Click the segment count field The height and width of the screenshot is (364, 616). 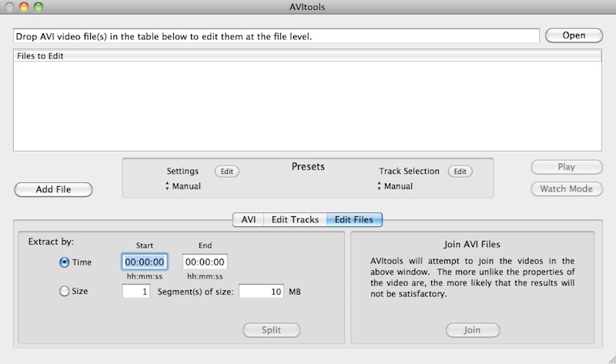coord(136,292)
